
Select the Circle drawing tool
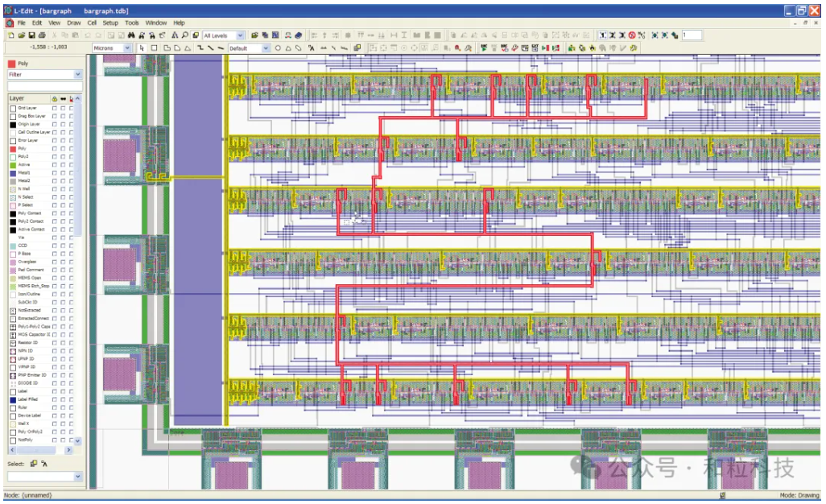click(279, 48)
